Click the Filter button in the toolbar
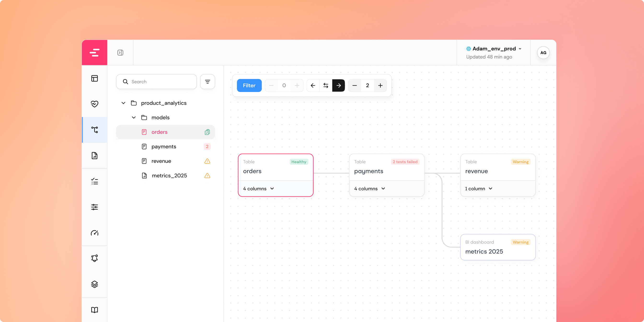The image size is (644, 322). click(x=249, y=85)
